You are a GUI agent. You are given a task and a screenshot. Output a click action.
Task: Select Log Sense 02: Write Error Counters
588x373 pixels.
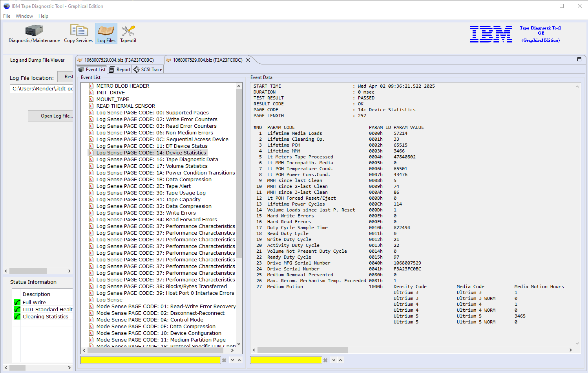coord(157,119)
